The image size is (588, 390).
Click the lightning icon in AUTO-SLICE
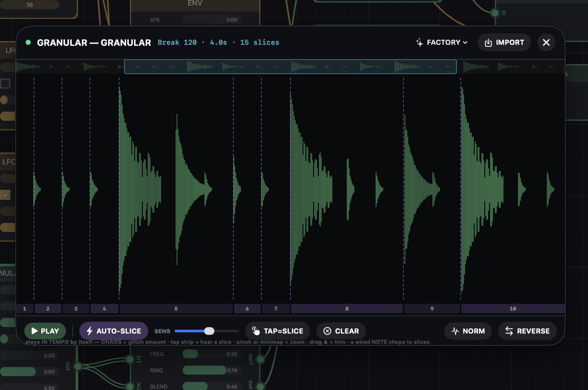pos(89,331)
